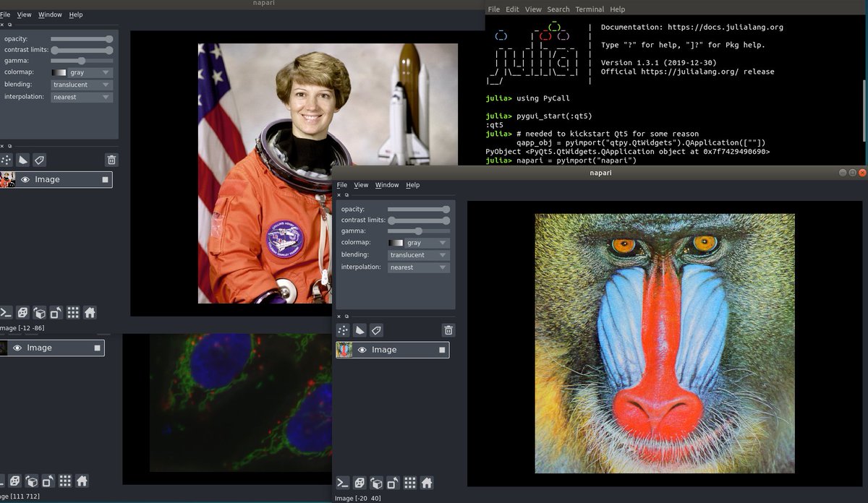The height and width of the screenshot is (503, 868).
Task: Hide the astronaut Image layer via eye icon
Action: 25,179
